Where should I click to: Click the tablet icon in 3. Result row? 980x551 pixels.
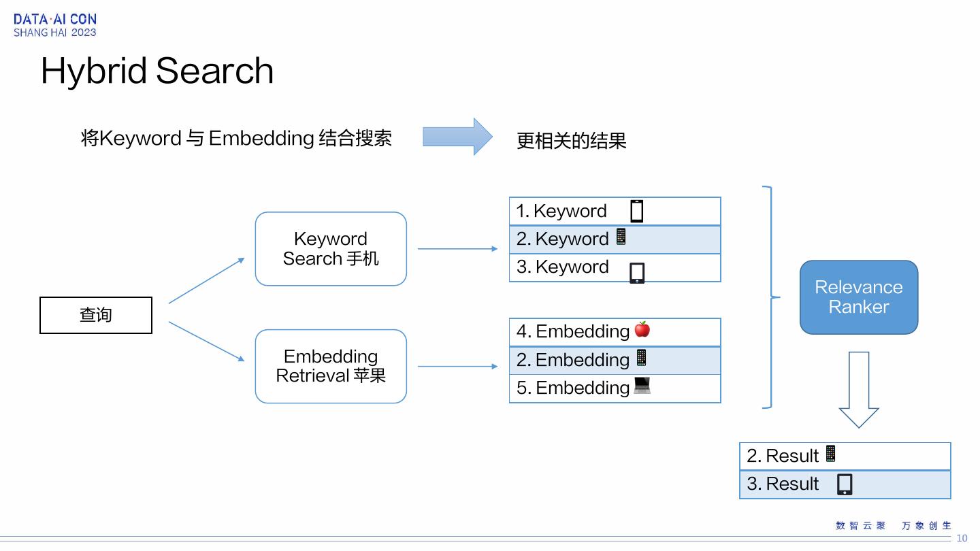(844, 484)
